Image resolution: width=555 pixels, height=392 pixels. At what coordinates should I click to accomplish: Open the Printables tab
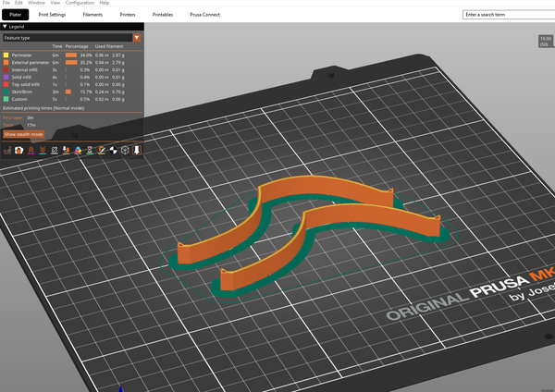(x=163, y=15)
